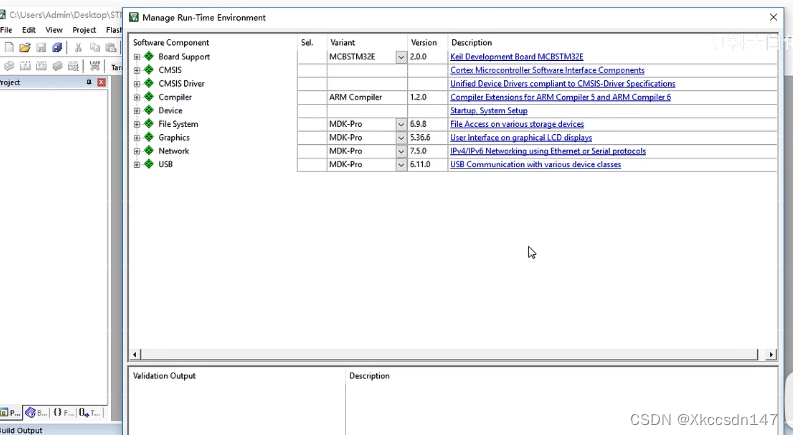The height and width of the screenshot is (435, 793).
Task: Open File Access on various storage devices link
Action: pos(517,124)
